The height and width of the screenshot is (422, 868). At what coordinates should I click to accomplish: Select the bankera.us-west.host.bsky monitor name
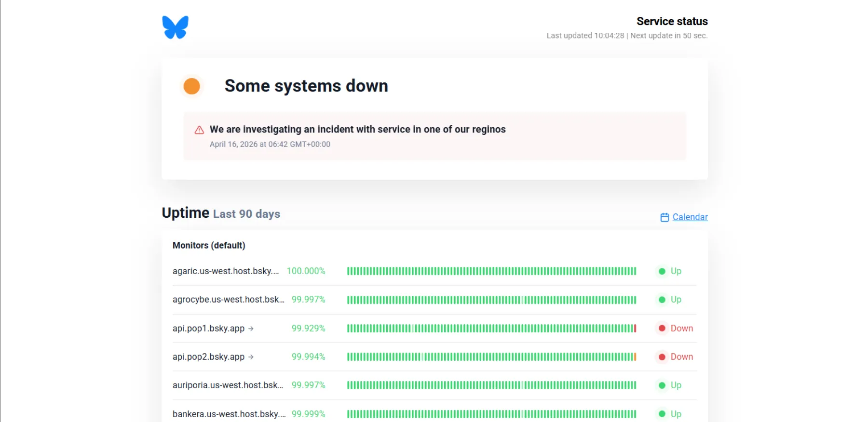tap(229, 414)
